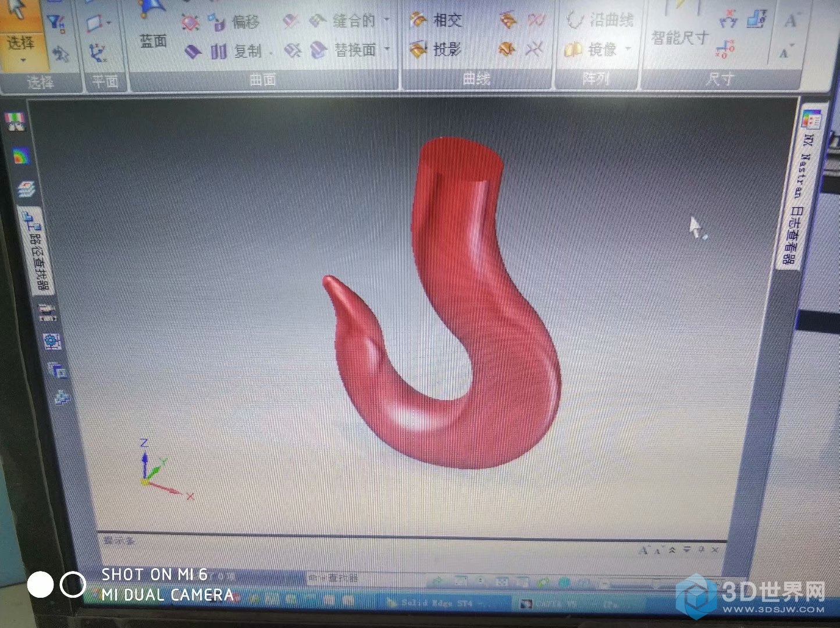
Task: Open the 路径查找器 PathFinder side tab
Action: coord(37,251)
